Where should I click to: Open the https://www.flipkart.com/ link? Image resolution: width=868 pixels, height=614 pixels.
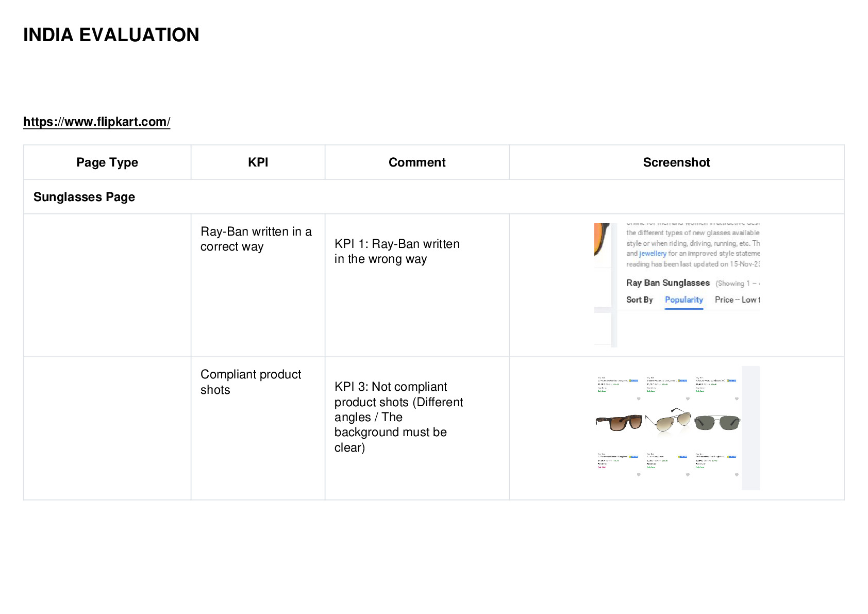click(96, 122)
